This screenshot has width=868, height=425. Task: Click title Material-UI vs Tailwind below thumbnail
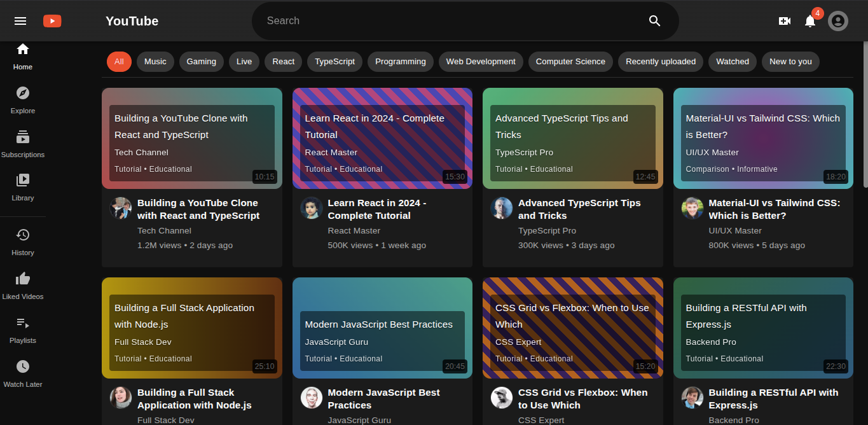point(775,209)
